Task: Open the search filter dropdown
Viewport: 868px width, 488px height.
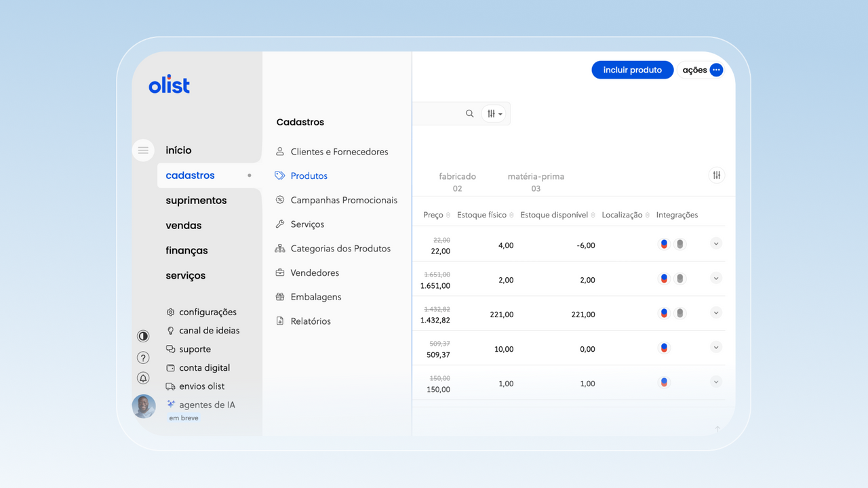Action: 495,114
